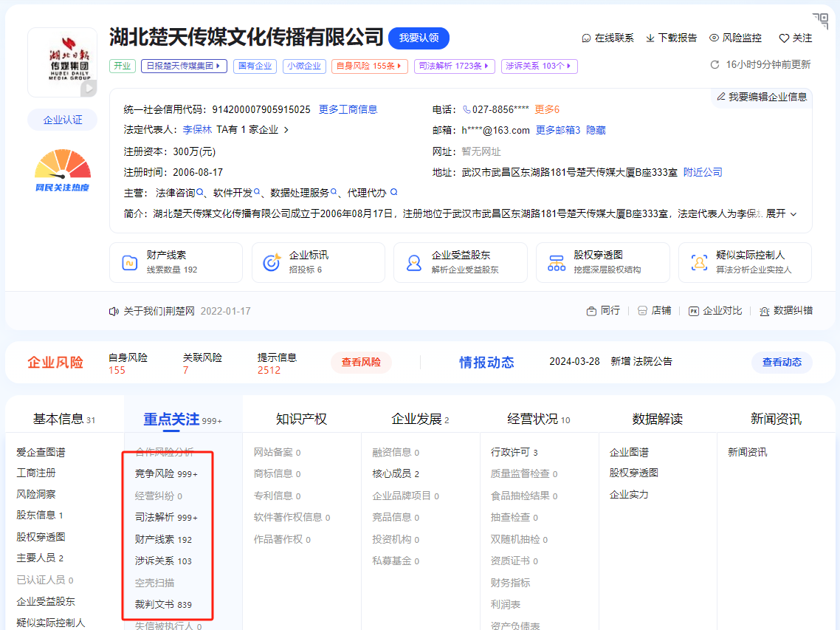Open the 股权穿透图 hierarchy icon card

602,262
